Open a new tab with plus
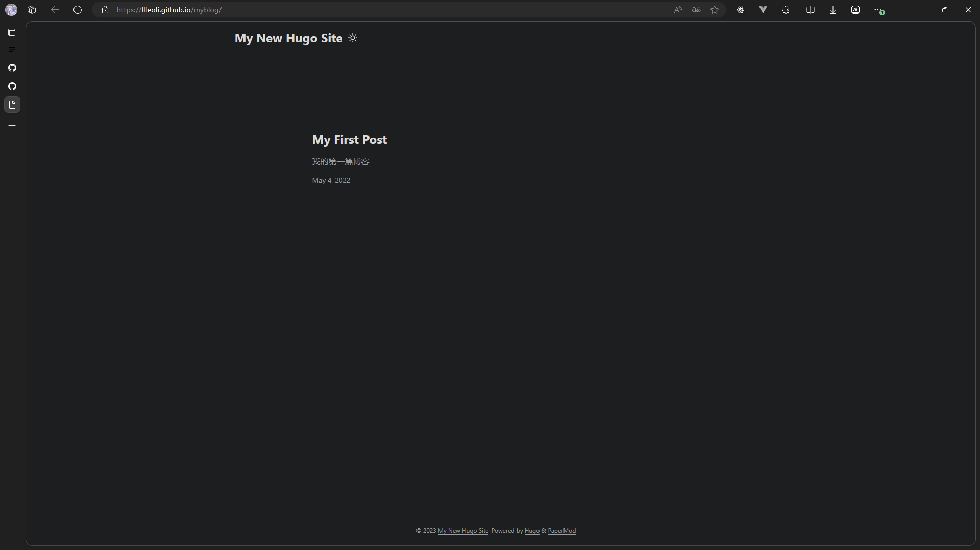 click(x=12, y=125)
